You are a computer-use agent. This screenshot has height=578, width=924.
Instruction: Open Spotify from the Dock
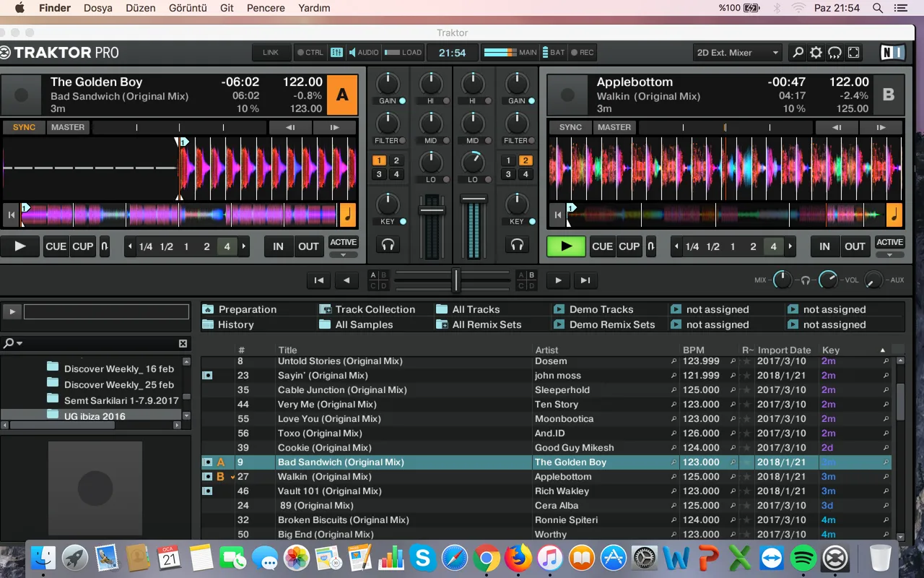pos(803,558)
